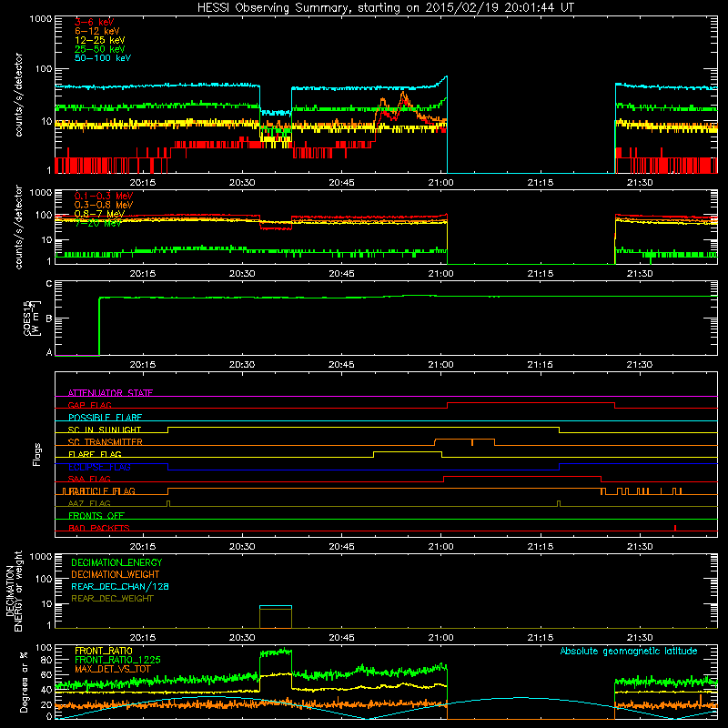Click the 7-20 MeV legend label
728x728 pixels.
98,223
